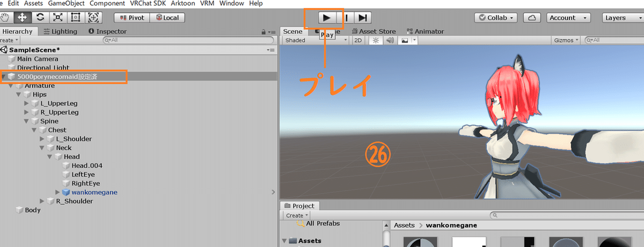Pause the game preview
This screenshot has height=247, width=644.
coord(346,18)
